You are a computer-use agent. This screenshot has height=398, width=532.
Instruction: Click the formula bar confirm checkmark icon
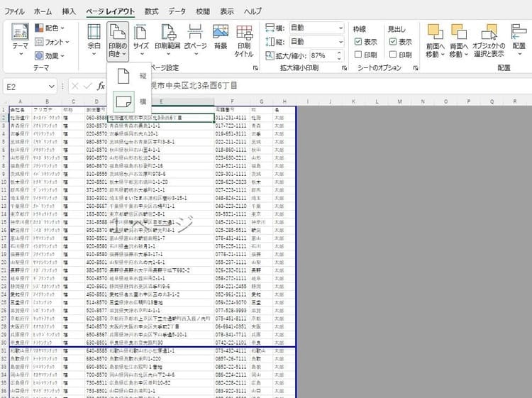pyautogui.click(x=88, y=86)
